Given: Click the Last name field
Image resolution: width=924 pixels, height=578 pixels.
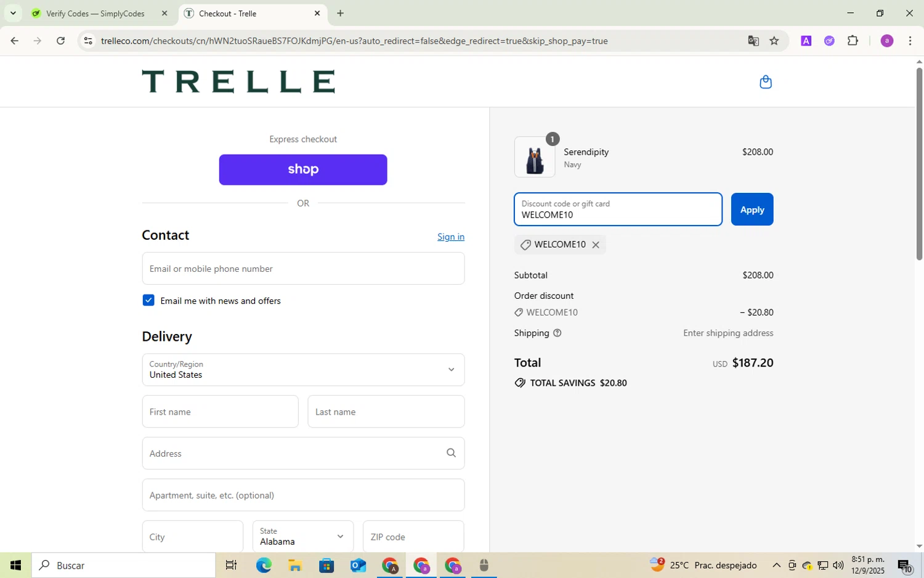Looking at the screenshot, I should point(386,412).
